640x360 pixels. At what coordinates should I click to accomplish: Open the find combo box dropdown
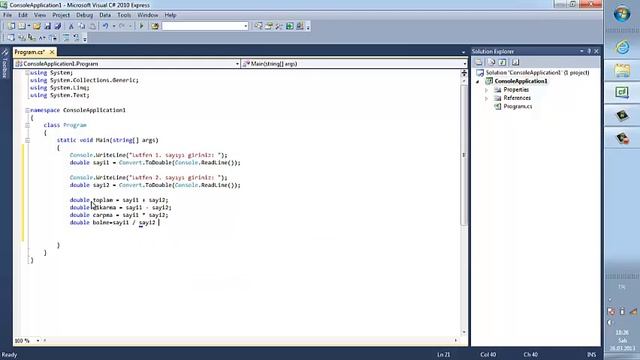tap(246, 26)
